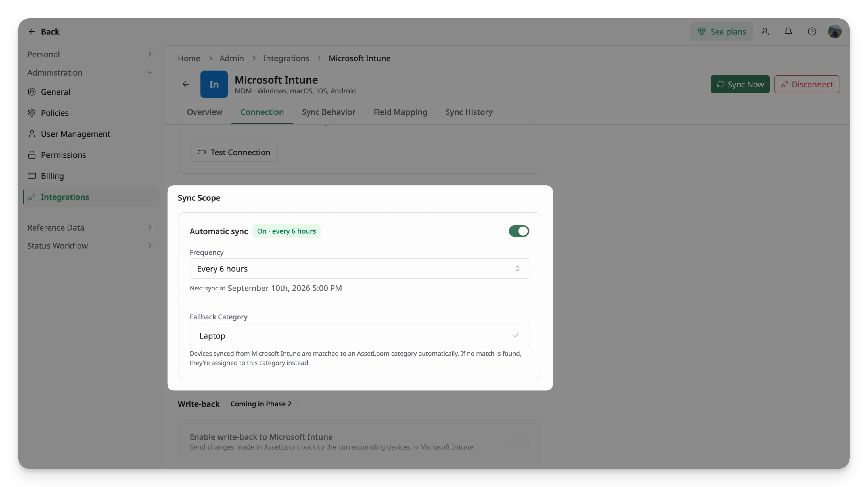Click the 'September 10th, 2026 5:00 PM' text
868x487 pixels.
coord(285,288)
